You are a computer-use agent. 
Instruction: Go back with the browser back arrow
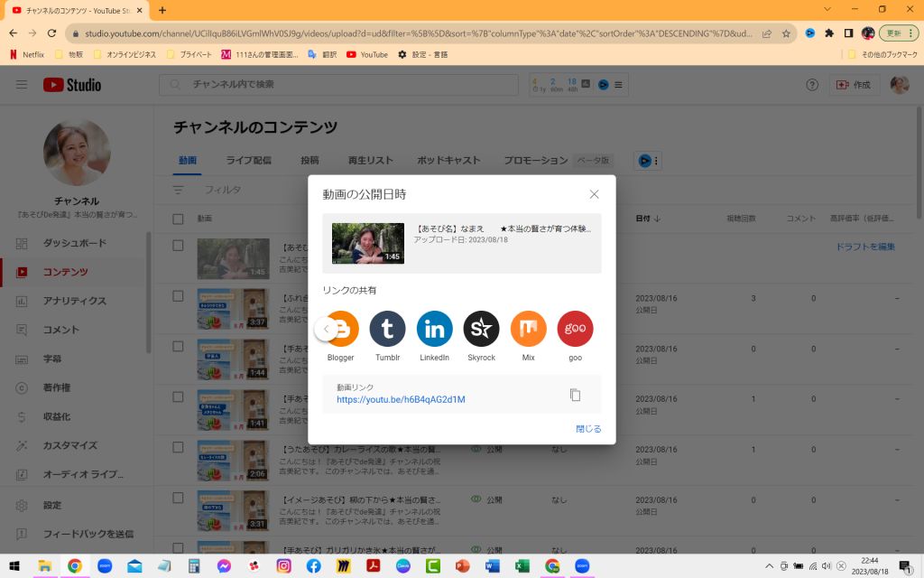tap(14, 33)
